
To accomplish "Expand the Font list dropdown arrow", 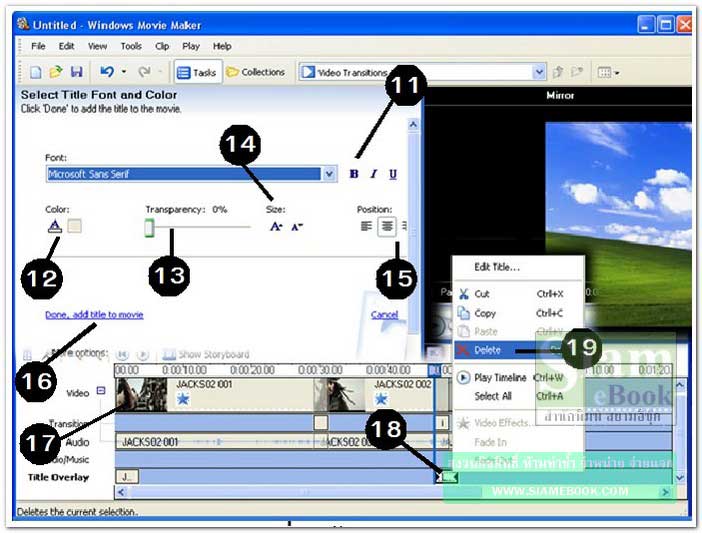I will pos(329,174).
